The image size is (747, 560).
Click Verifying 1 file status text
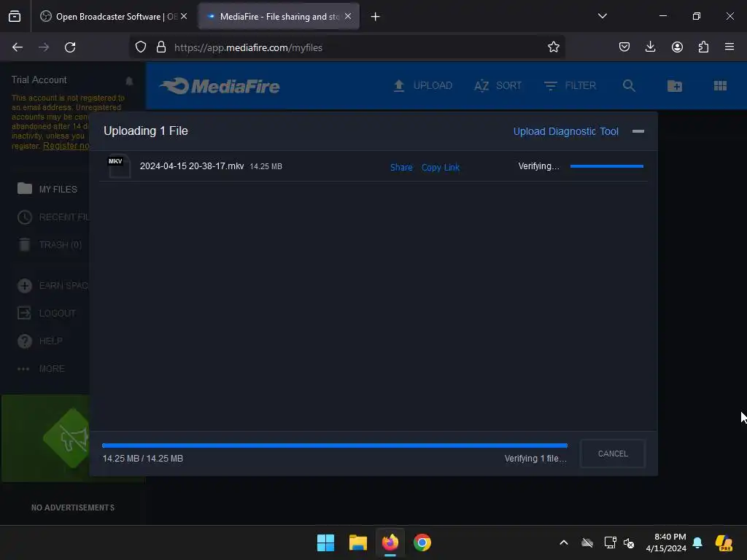535,459
